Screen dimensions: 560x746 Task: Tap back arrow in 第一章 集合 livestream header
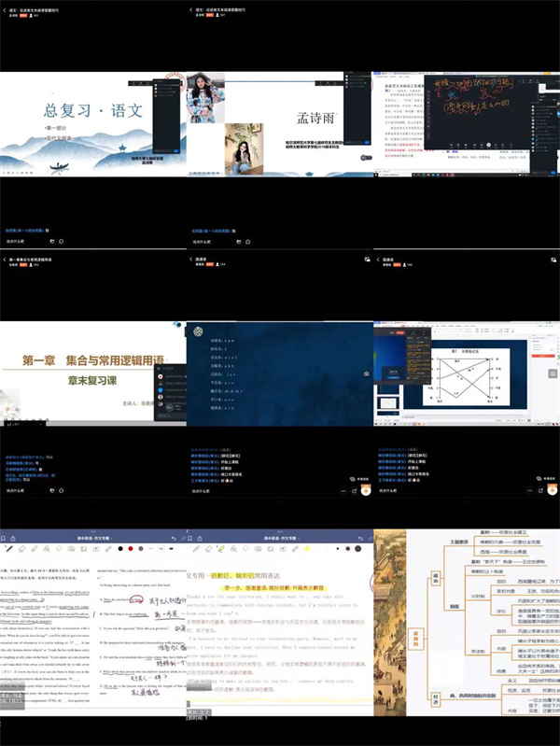click(x=4, y=258)
